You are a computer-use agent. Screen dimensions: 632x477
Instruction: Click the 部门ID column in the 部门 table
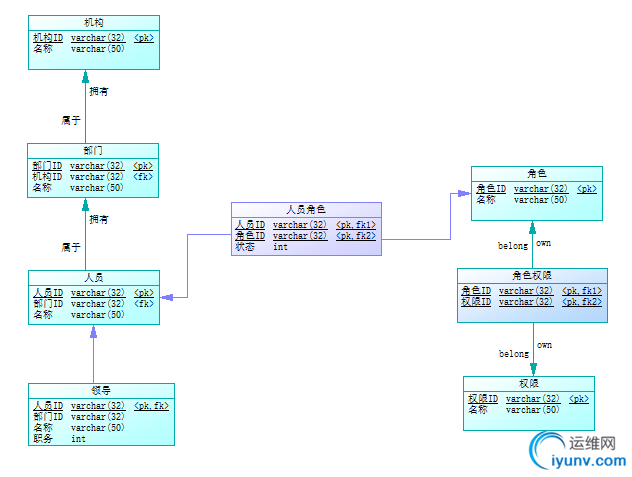93,166
